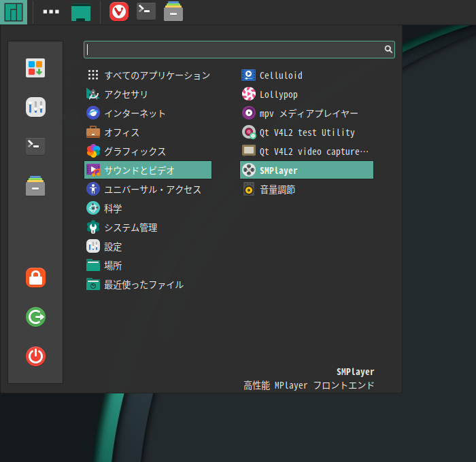
Task: Select the サウンドとビデオ category
Action: [148, 170]
